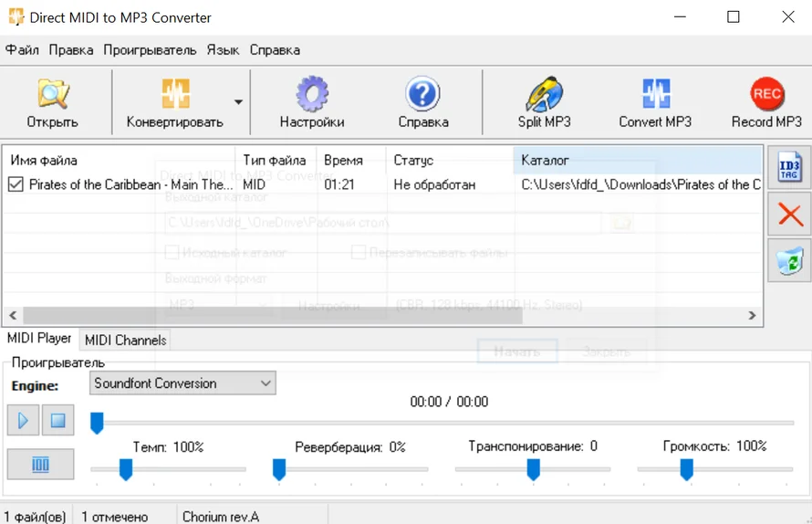The width and height of the screenshot is (812, 524).
Task: Open the Файл menu
Action: [x=22, y=50]
